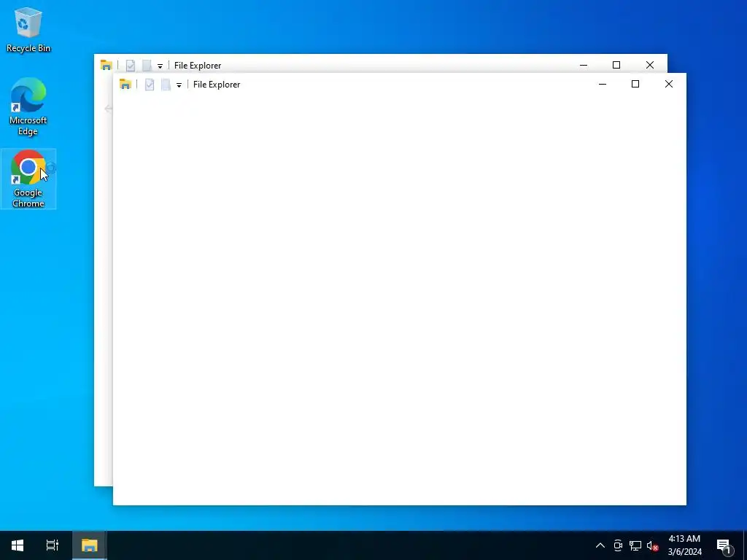747x560 pixels.
Task: Maximize the back File Explorer window
Action: click(x=616, y=65)
